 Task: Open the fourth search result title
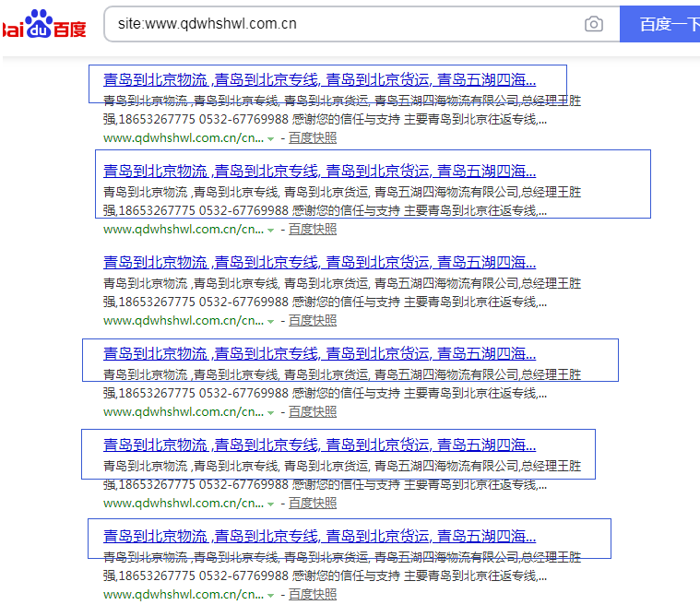click(319, 354)
